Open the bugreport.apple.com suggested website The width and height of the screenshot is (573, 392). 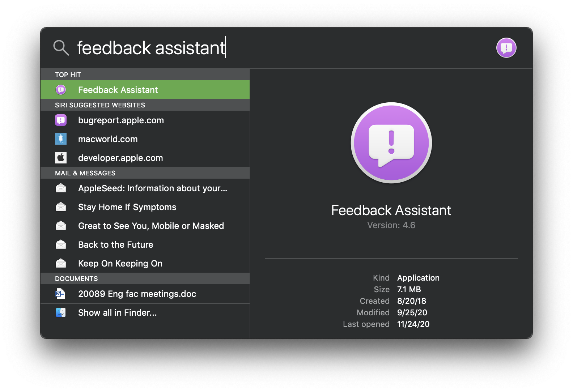click(145, 120)
